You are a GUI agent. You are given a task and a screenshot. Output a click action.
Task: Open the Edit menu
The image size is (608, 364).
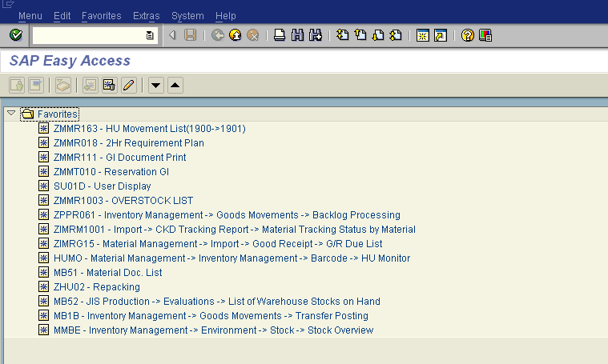62,16
